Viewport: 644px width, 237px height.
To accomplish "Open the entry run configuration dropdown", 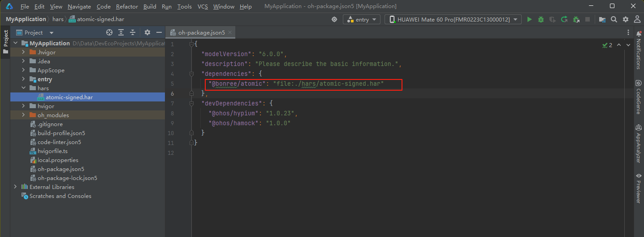I will [x=362, y=19].
